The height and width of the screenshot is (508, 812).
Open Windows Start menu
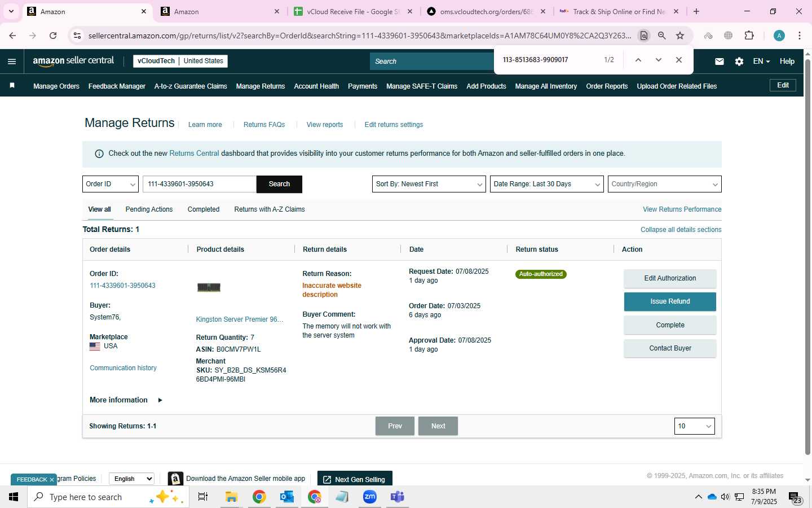[x=14, y=497]
